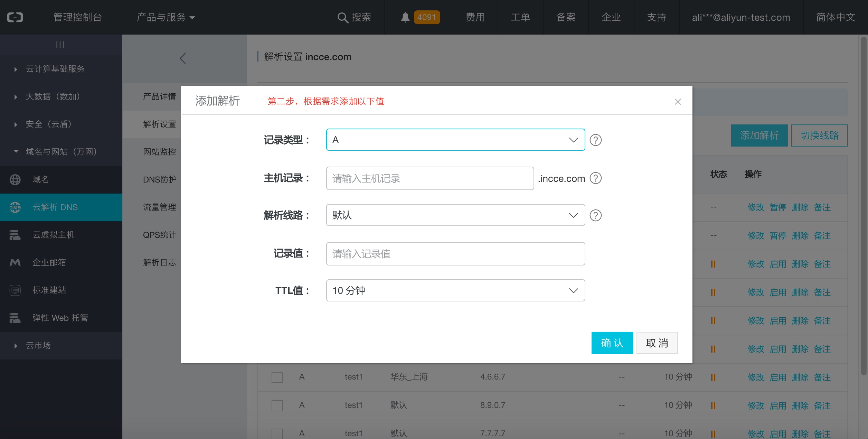Viewport: 868px width, 439px height.
Task: Click pause status icon for 7.7.7.7 row
Action: pyautogui.click(x=713, y=434)
